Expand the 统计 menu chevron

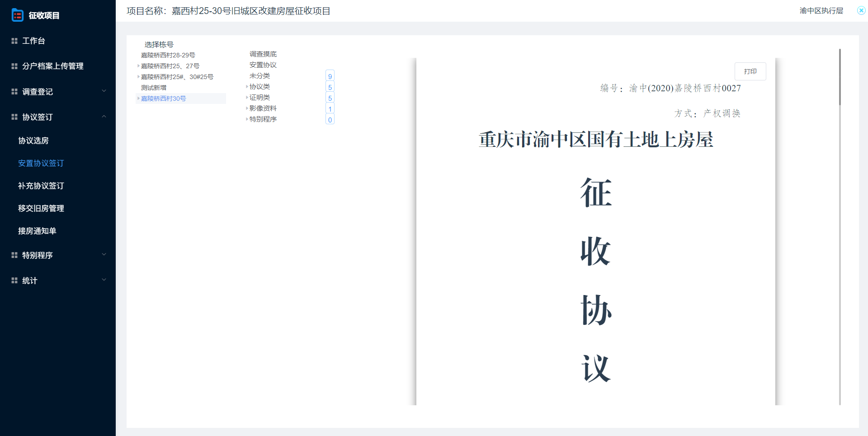pos(104,280)
